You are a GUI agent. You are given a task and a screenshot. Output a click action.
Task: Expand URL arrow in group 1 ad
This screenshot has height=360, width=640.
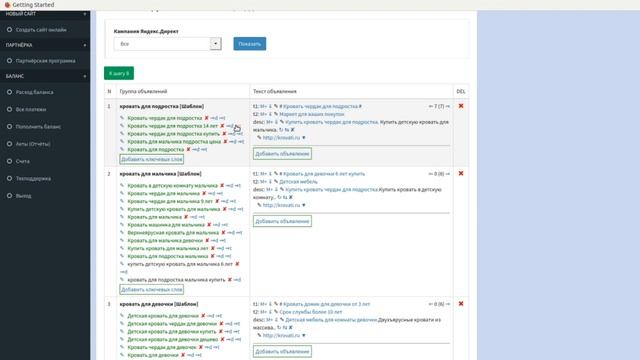(304, 138)
